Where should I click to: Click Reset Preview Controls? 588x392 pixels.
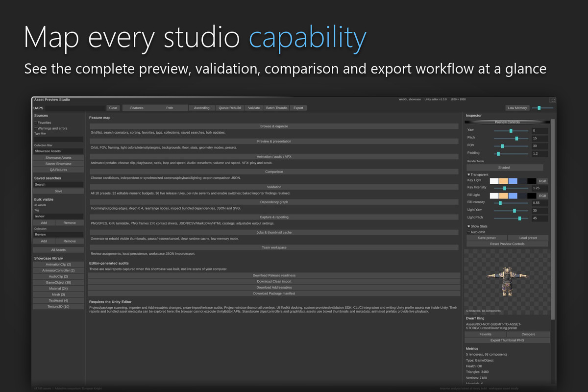(507, 244)
